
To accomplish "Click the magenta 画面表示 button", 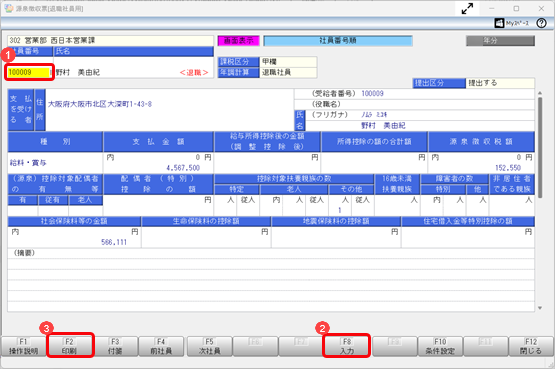I will (x=239, y=41).
